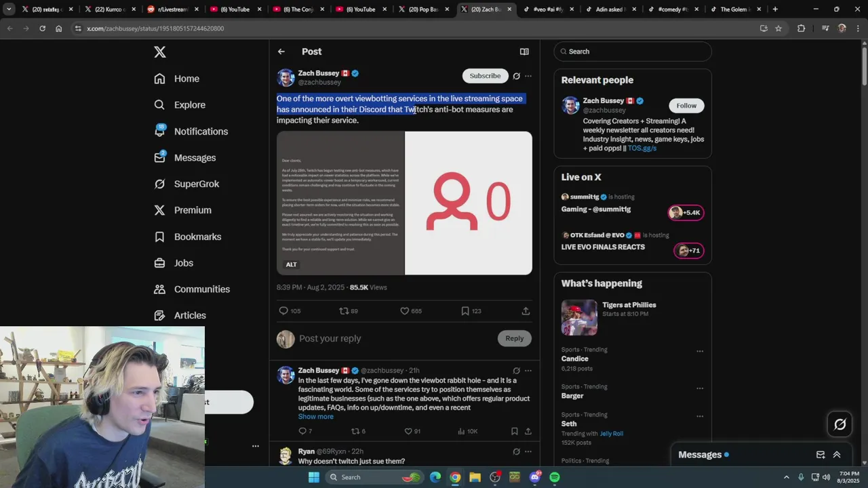Follow Zach Bussey in Relevant people
This screenshot has width=868, height=488.
point(686,106)
